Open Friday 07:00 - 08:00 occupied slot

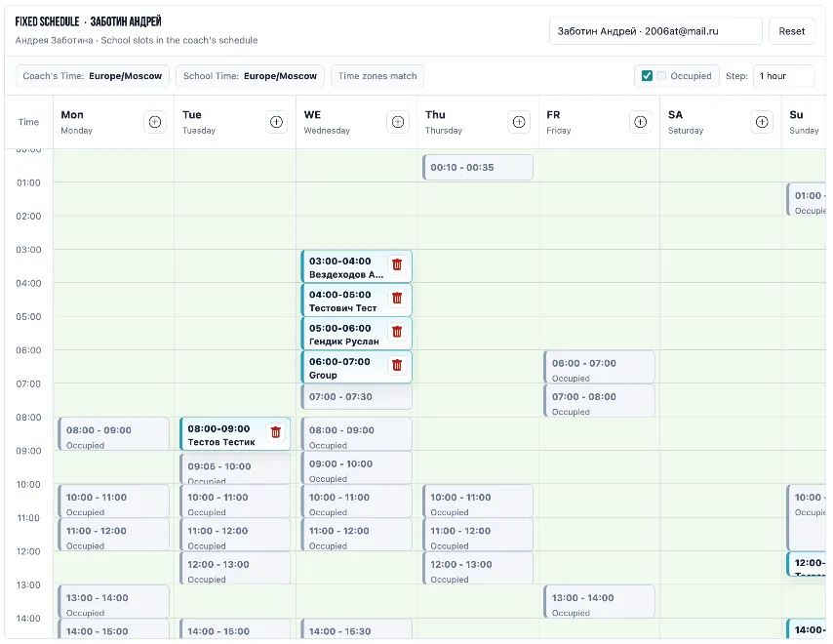pos(599,401)
